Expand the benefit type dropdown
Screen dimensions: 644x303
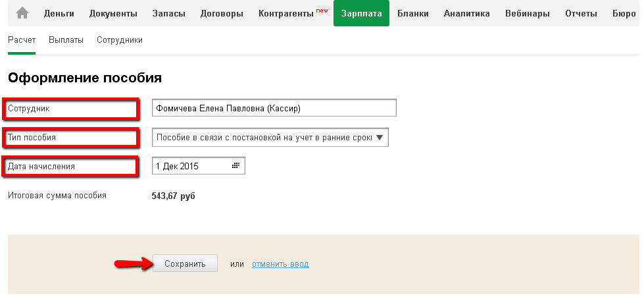[x=381, y=138]
